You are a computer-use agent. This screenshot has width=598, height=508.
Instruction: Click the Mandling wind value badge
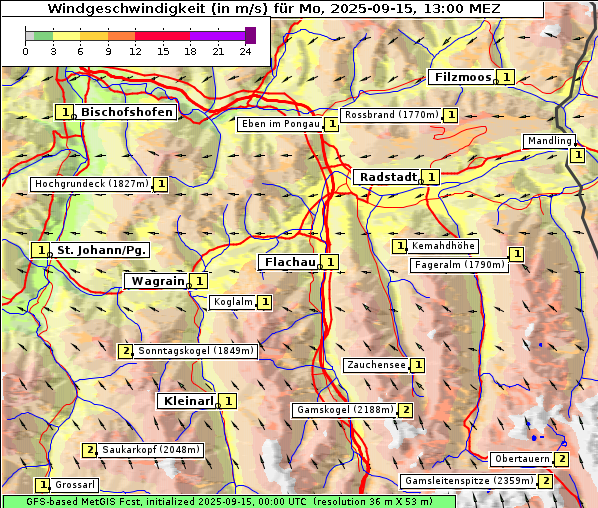578,155
